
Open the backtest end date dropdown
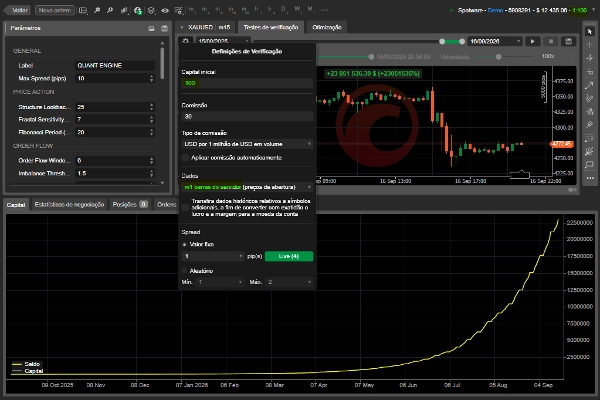[x=495, y=41]
